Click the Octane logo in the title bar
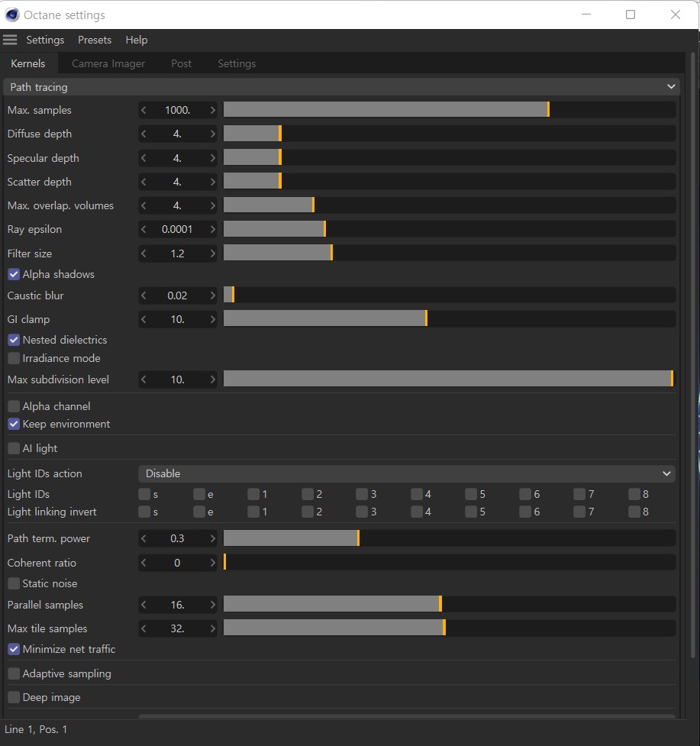 click(12, 15)
